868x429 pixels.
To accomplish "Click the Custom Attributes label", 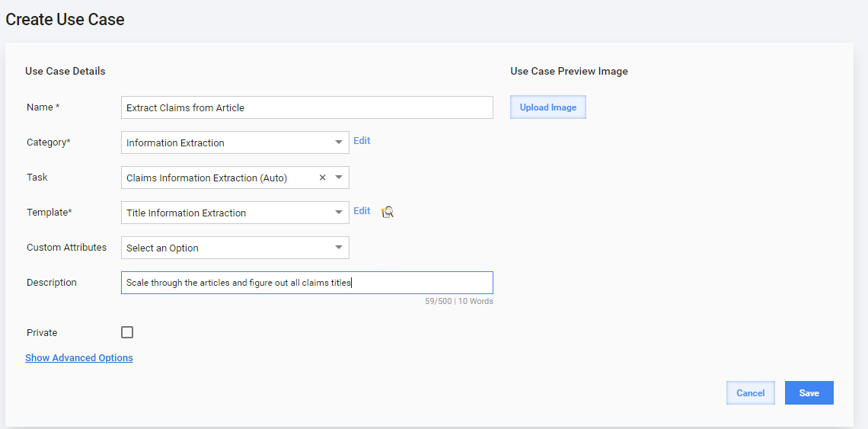I will tap(66, 248).
